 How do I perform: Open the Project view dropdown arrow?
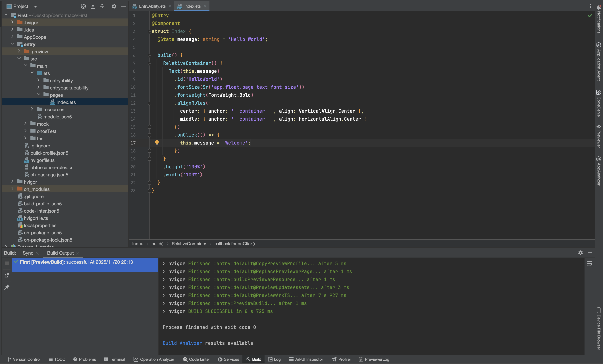pyautogui.click(x=36, y=6)
